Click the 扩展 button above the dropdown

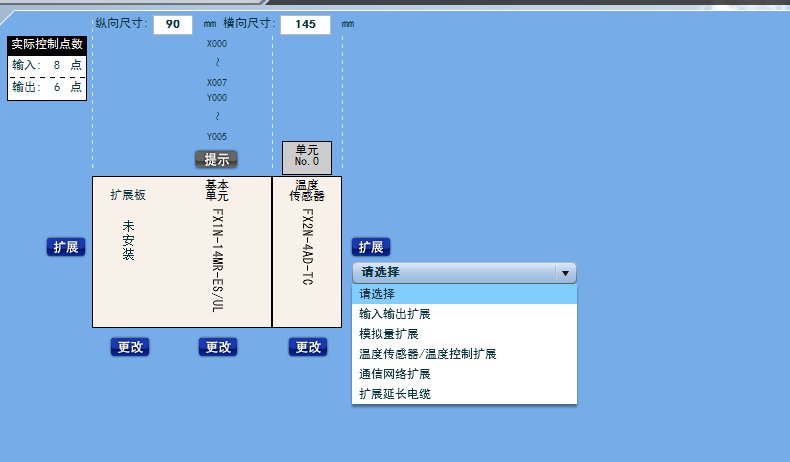(x=370, y=247)
